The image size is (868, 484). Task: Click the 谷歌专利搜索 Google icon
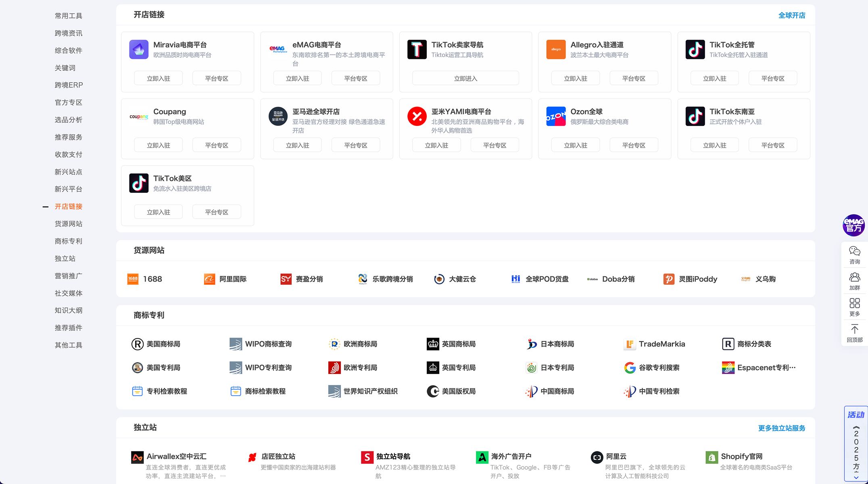(x=630, y=368)
